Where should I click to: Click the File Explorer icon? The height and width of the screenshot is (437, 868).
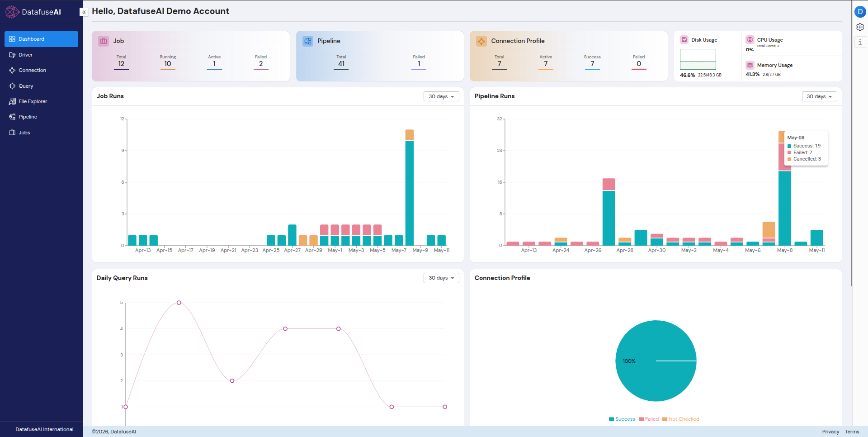pos(12,101)
